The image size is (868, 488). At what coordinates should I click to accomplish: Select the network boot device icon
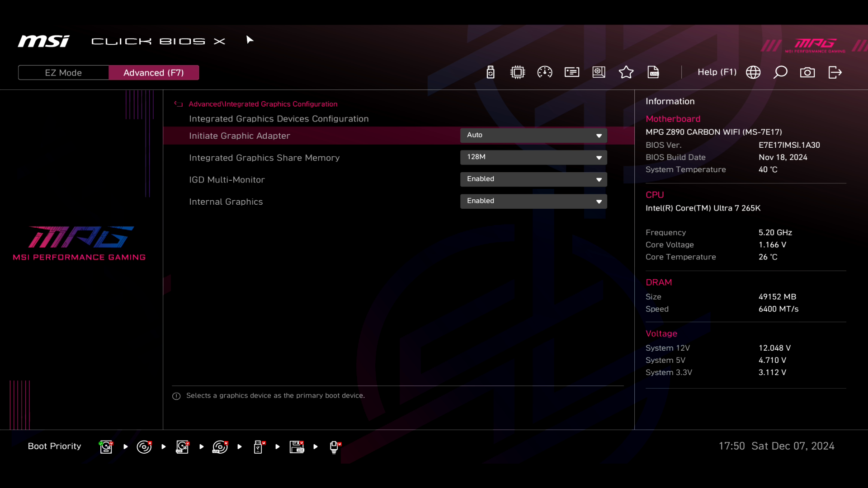[x=335, y=447]
